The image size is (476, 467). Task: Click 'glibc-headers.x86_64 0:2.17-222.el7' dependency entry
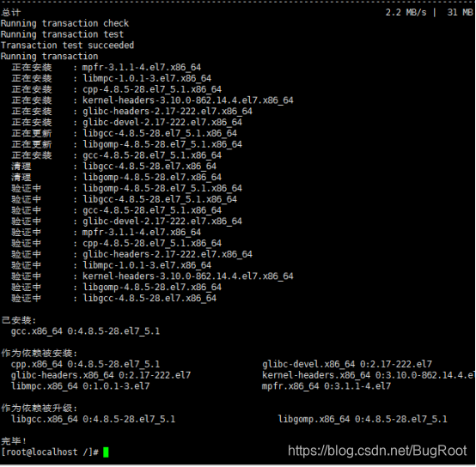pos(101,375)
